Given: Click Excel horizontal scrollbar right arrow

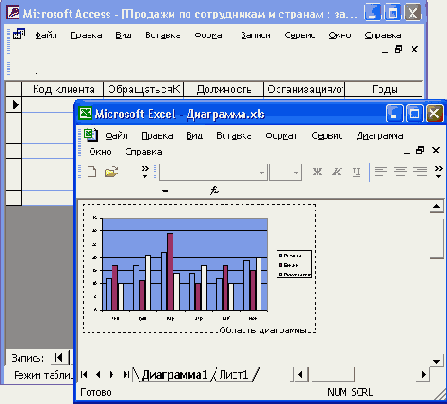Looking at the screenshot, I should click(423, 374).
